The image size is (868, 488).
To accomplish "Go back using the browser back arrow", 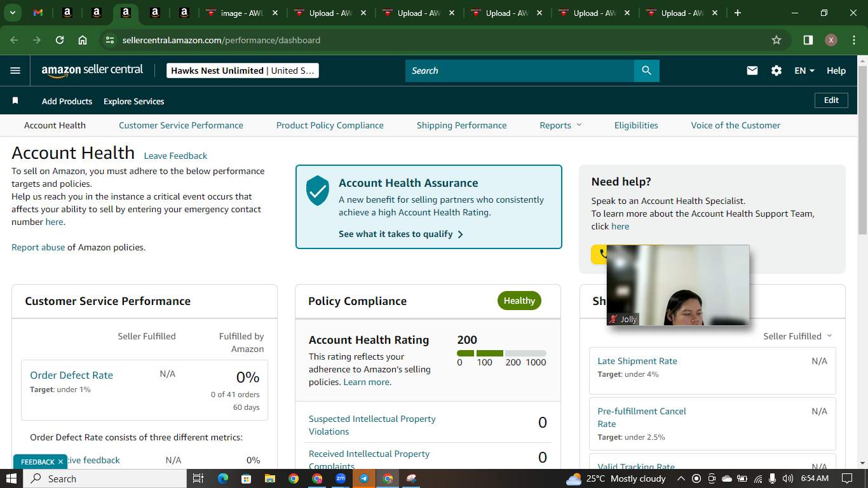I will [15, 40].
